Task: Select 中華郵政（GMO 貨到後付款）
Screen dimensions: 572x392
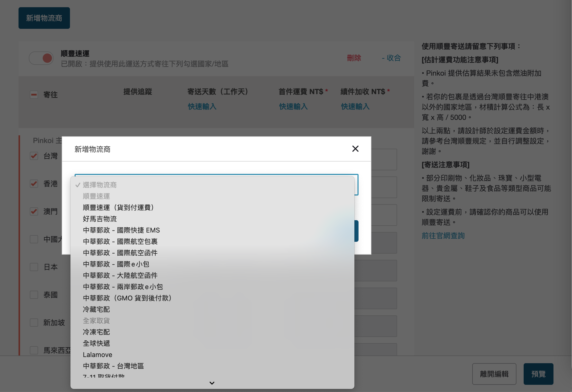Action: coord(212,298)
